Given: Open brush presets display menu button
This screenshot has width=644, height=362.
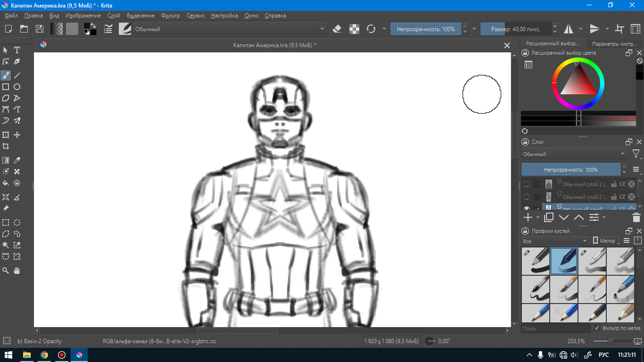Looking at the screenshot, I should [x=627, y=241].
